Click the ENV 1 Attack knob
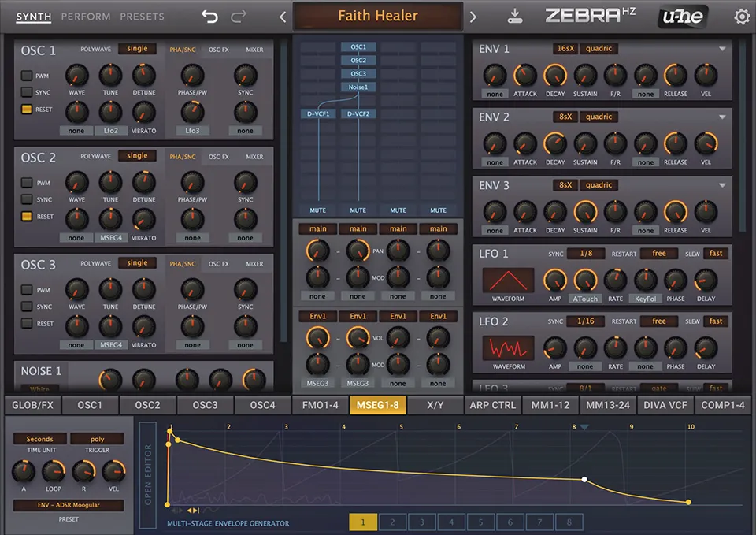The height and width of the screenshot is (535, 756). point(524,76)
